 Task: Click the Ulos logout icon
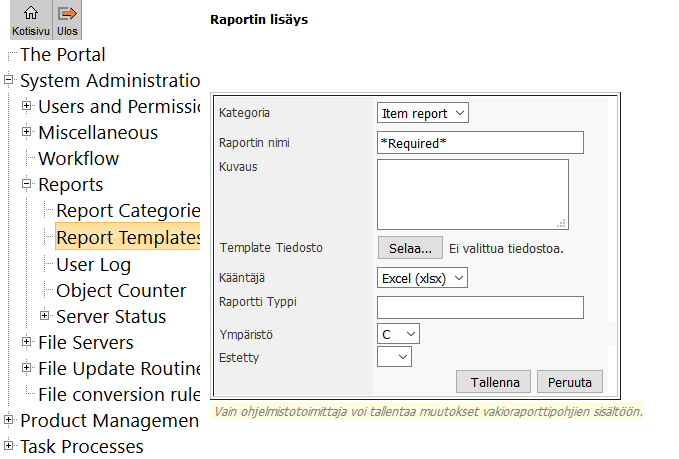[x=67, y=20]
